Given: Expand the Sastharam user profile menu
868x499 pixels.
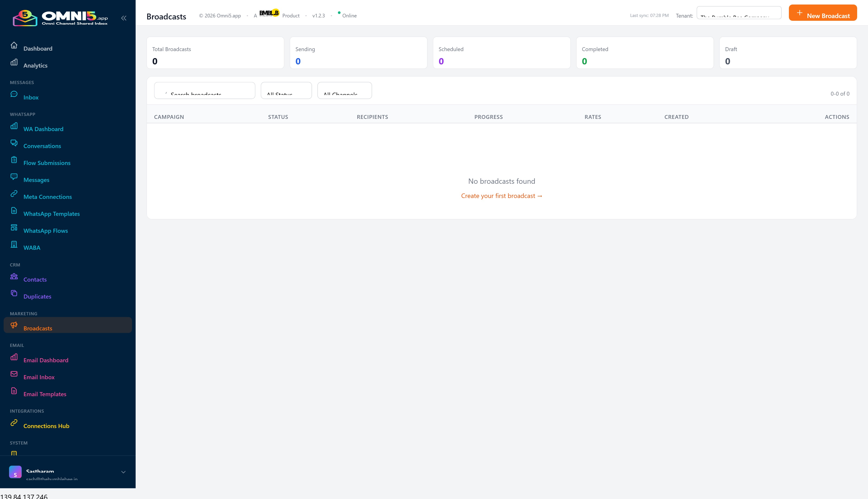Looking at the screenshot, I should 123,472.
